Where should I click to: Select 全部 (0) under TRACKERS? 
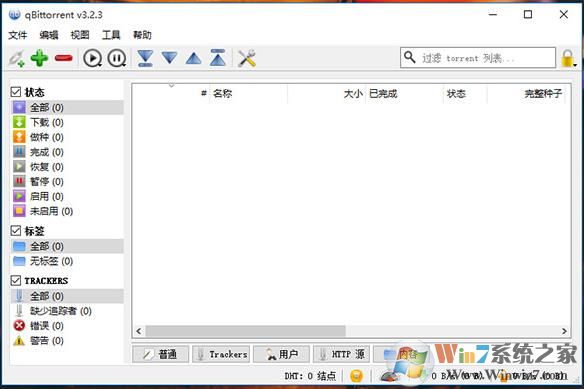(x=67, y=296)
